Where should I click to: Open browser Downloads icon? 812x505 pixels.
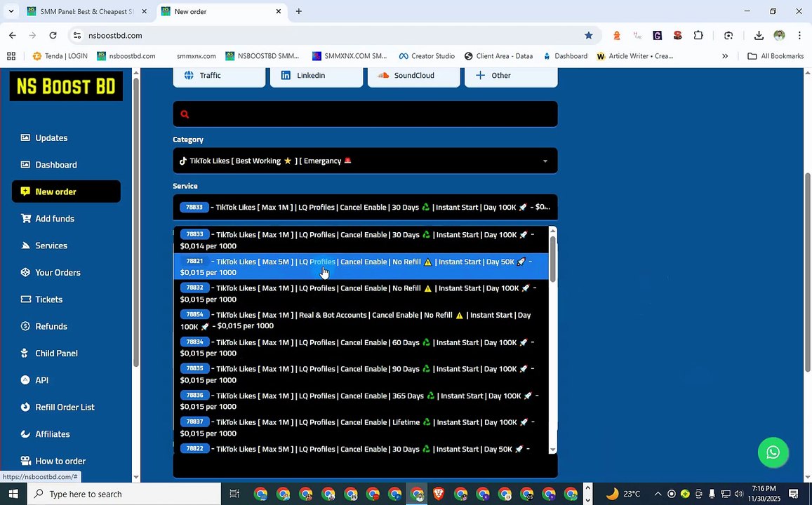pyautogui.click(x=759, y=35)
